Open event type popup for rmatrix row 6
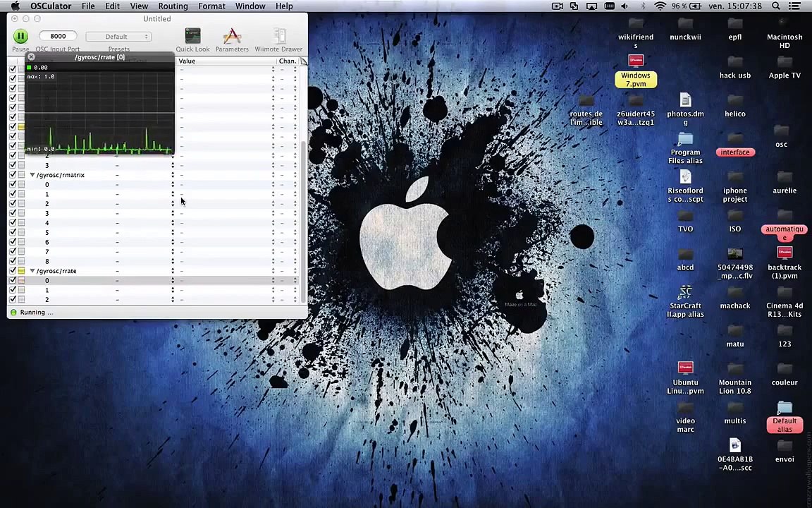Image resolution: width=812 pixels, height=508 pixels. [x=173, y=242]
